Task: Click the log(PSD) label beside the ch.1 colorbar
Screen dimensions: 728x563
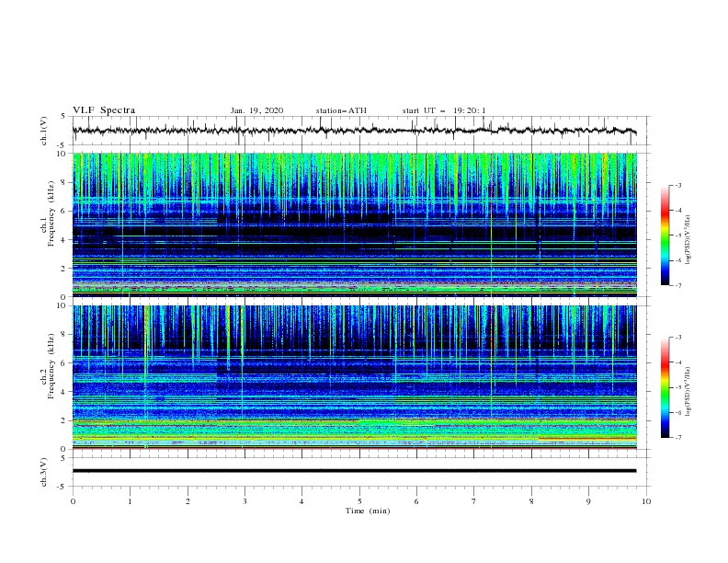Action: [688, 240]
